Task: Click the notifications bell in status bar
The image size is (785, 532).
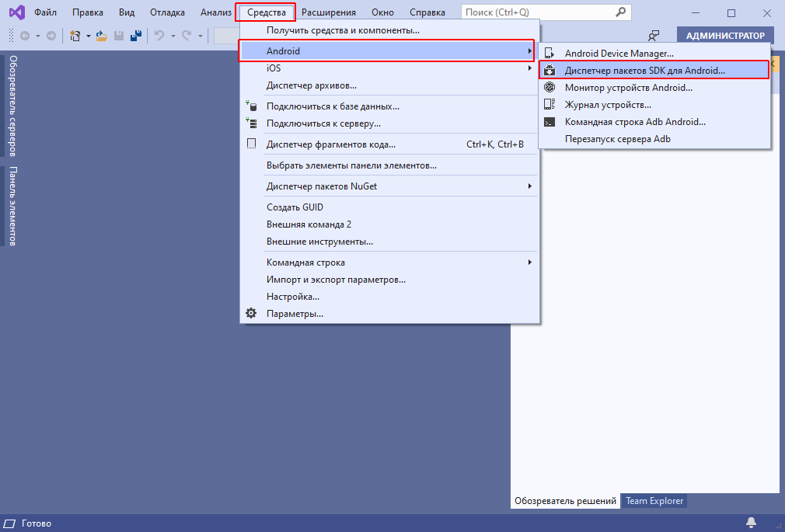Action: (751, 523)
